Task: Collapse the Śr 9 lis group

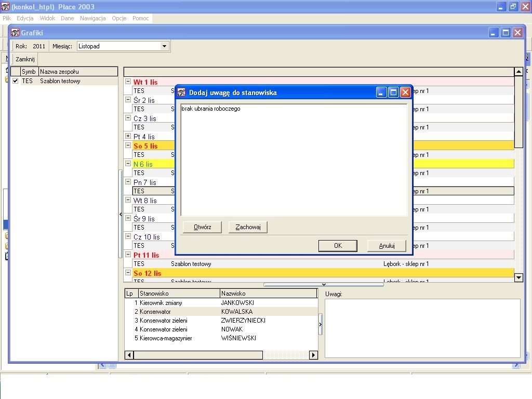Action: point(128,218)
